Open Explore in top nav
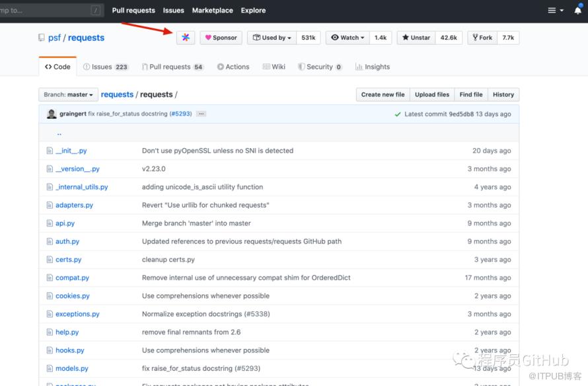Screen dimensions: 588x386 click(x=253, y=11)
